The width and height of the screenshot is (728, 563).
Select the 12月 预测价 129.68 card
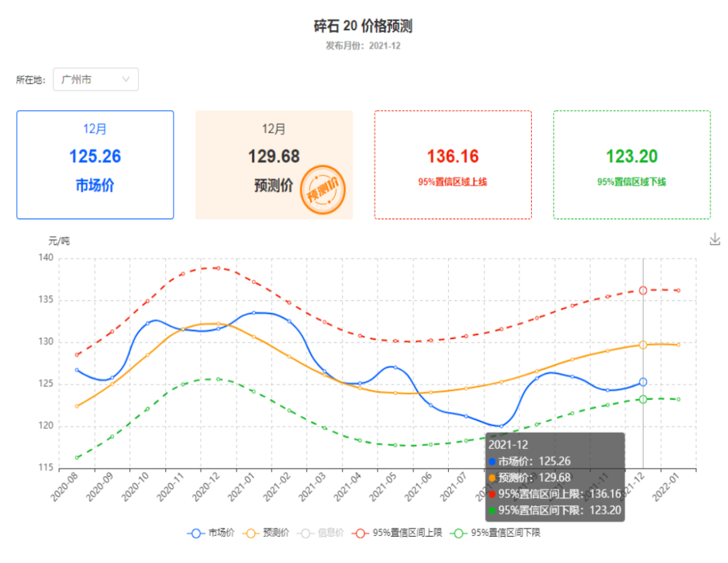(x=274, y=165)
